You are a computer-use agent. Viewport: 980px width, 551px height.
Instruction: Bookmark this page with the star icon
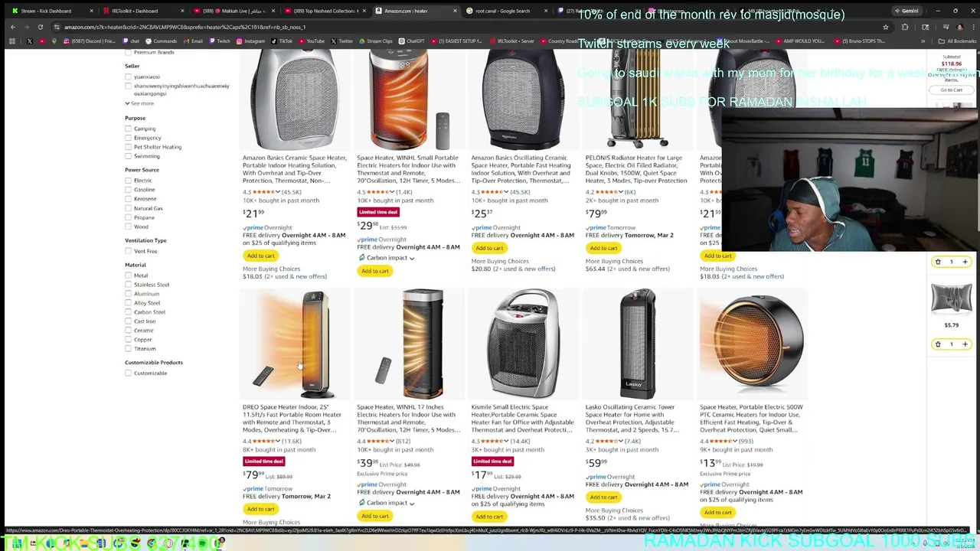(x=886, y=27)
